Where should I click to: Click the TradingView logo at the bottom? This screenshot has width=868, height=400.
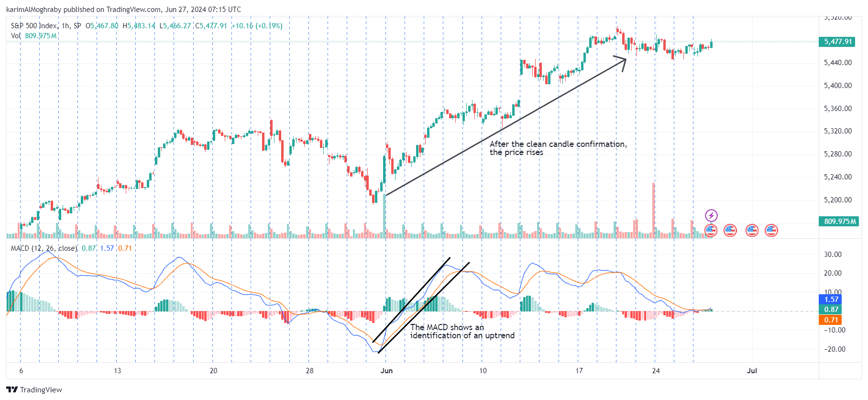click(34, 389)
